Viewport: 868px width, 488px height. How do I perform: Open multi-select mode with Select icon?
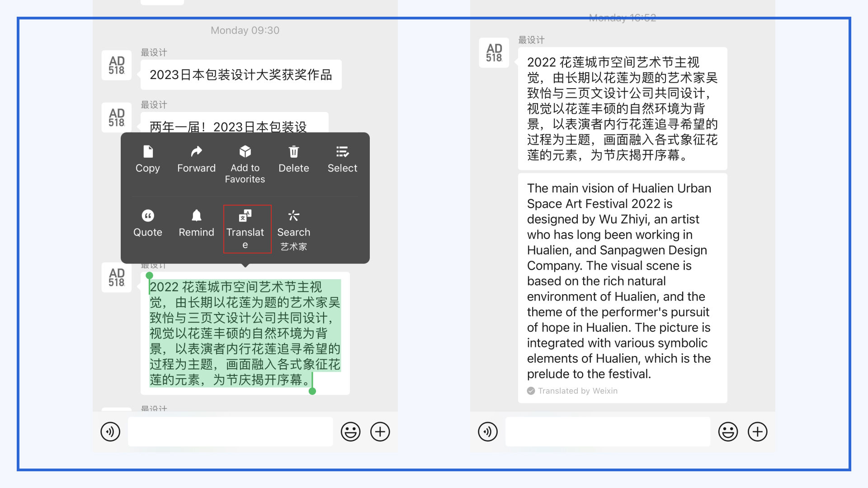point(342,159)
